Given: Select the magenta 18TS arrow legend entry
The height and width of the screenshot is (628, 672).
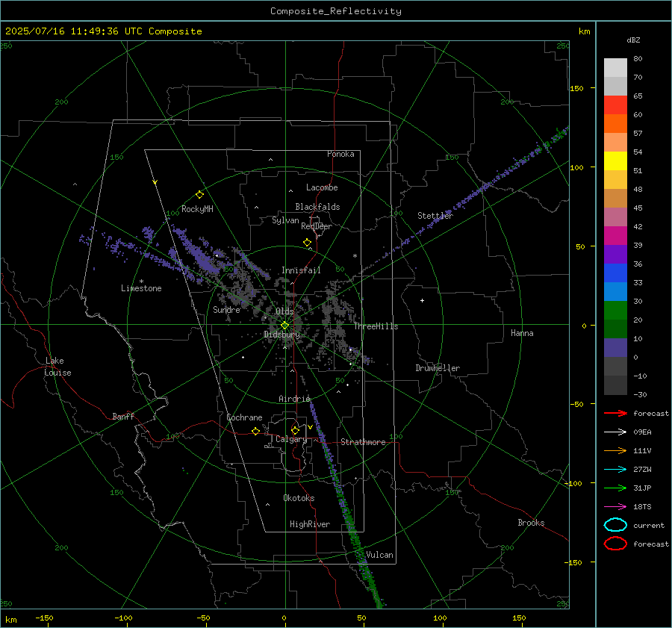Looking at the screenshot, I should click(x=615, y=507).
